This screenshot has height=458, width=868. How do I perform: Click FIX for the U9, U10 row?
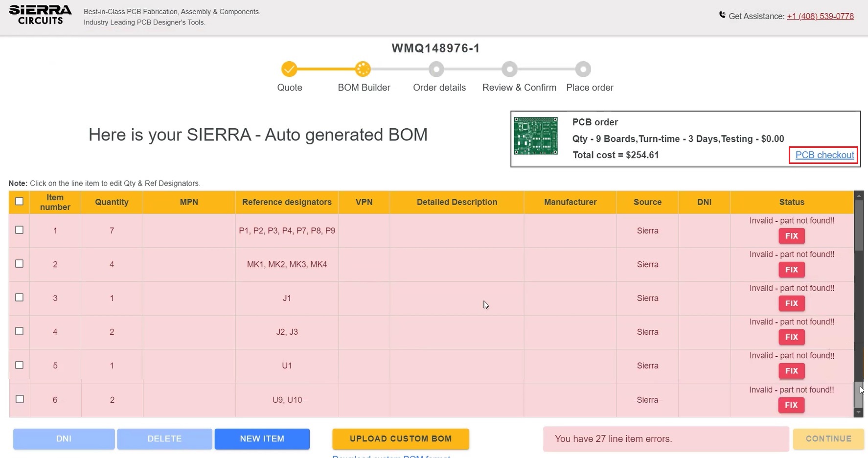click(792, 405)
